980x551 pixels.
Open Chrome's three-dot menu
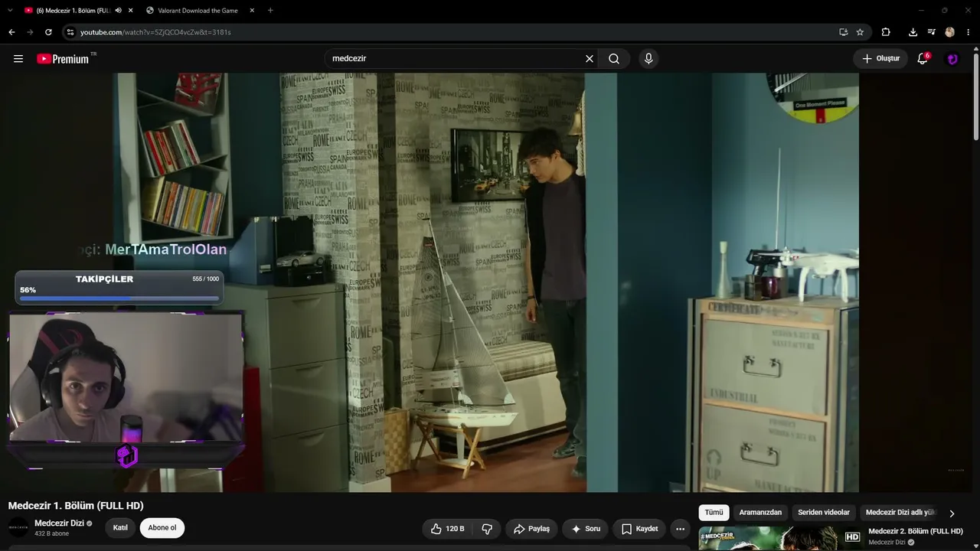click(x=969, y=32)
